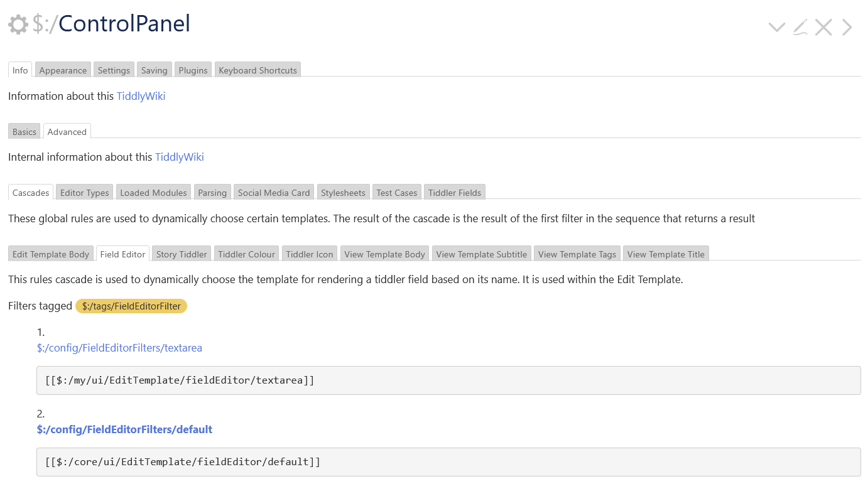
Task: Switch to the Tiddler Colour cascade tab
Action: [x=247, y=254]
